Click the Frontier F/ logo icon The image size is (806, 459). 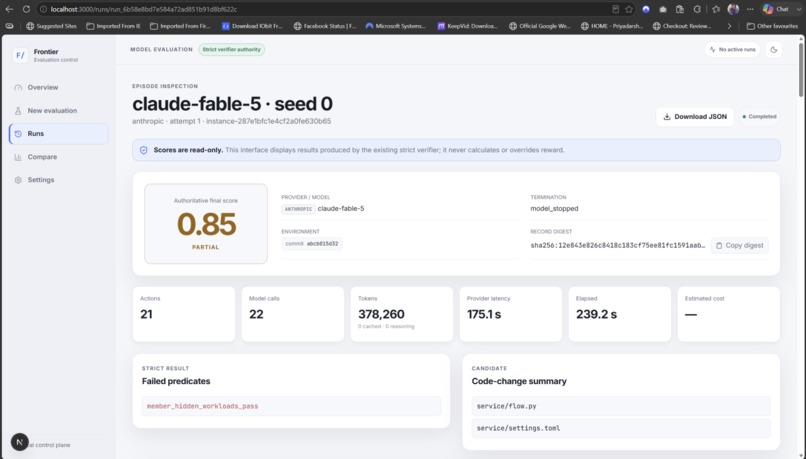[x=20, y=56]
